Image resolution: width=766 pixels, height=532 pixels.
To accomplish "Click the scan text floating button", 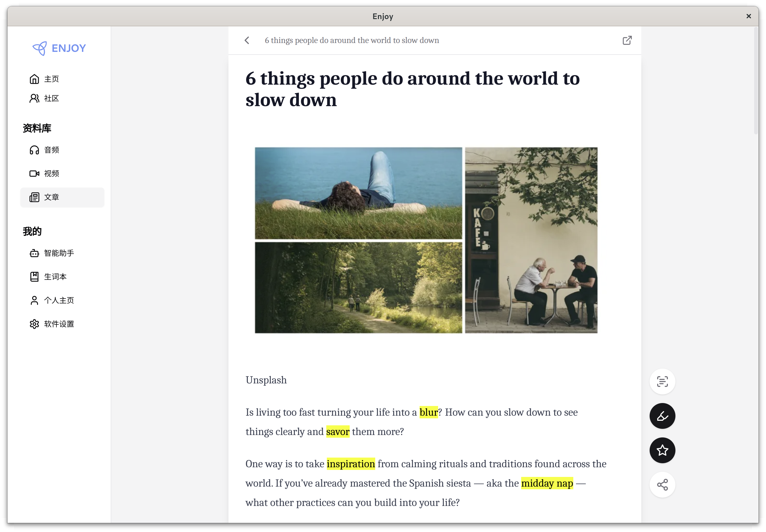I will pyautogui.click(x=662, y=381).
